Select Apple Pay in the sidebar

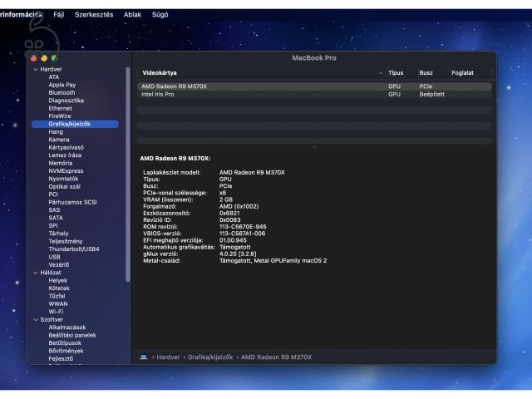62,85
